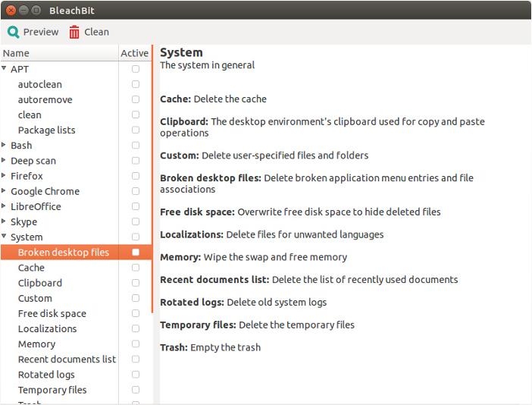Select the LibreOffice row
532x405 pixels.
[x=76, y=206]
